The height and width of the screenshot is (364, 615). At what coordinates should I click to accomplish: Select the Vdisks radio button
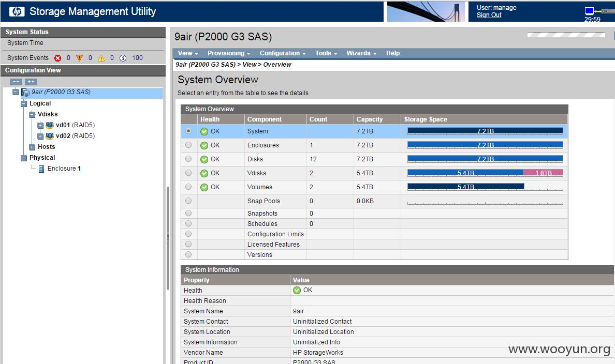pyautogui.click(x=188, y=173)
